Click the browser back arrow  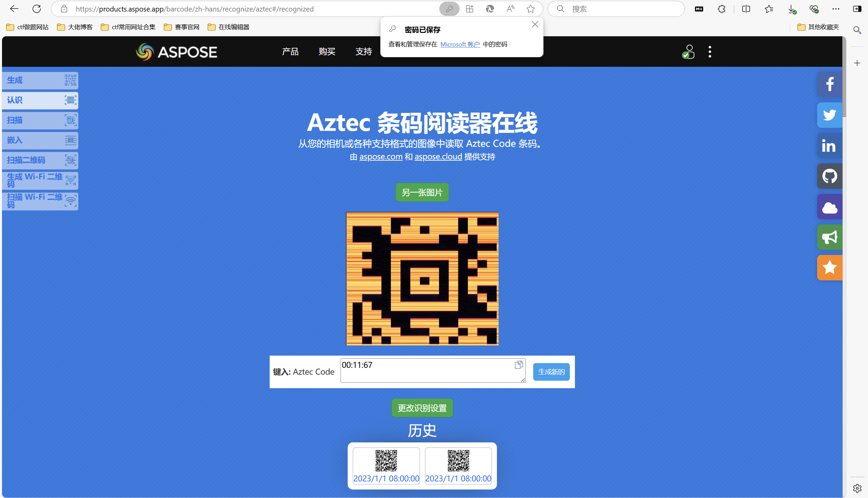pyautogui.click(x=14, y=9)
